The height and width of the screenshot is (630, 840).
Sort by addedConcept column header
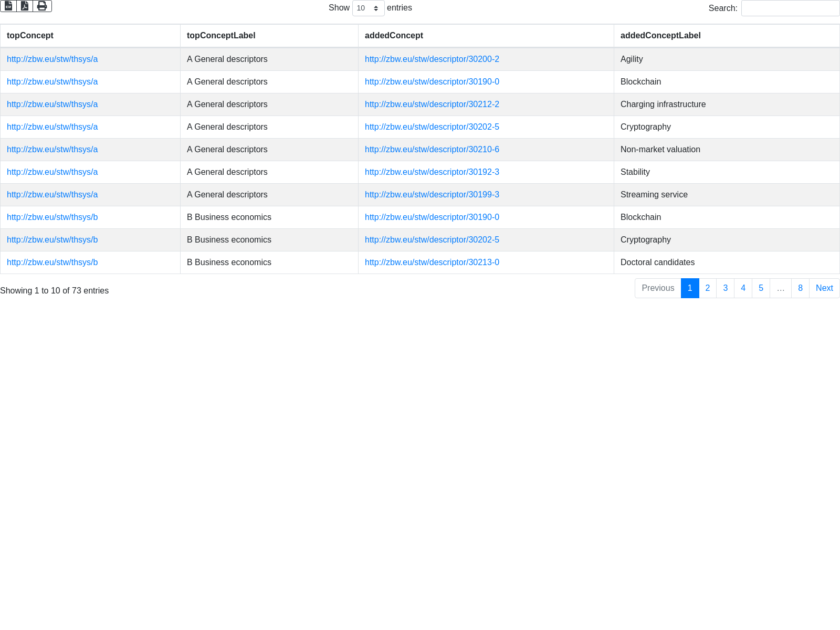click(x=394, y=36)
